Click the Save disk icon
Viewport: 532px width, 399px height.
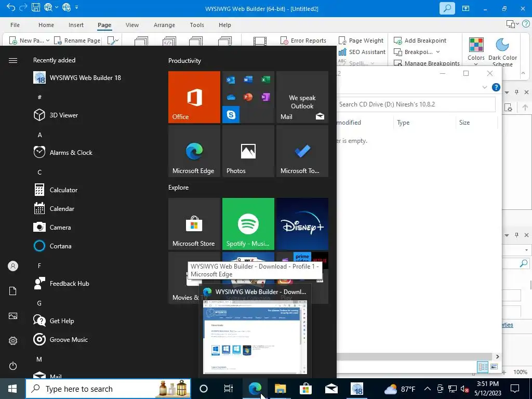(x=36, y=7)
